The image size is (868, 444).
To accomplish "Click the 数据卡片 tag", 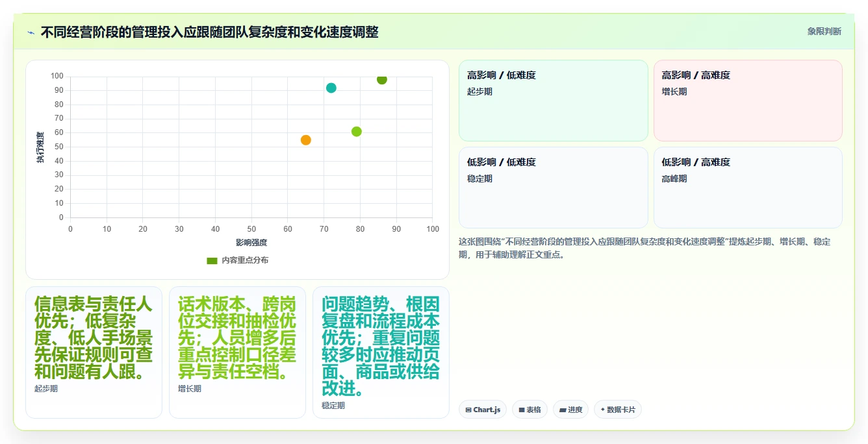I will coord(618,410).
